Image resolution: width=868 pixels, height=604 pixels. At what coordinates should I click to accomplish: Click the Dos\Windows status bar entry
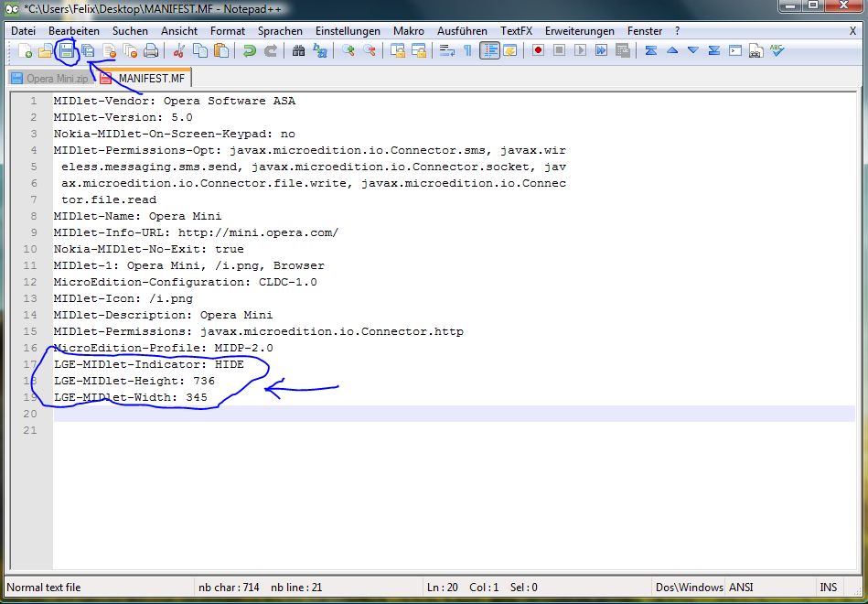click(x=690, y=588)
